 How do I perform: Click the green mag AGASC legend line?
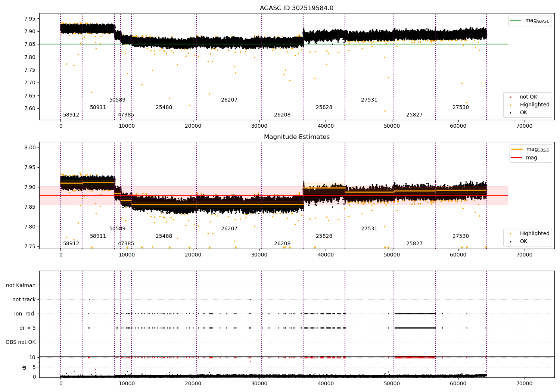click(x=516, y=21)
